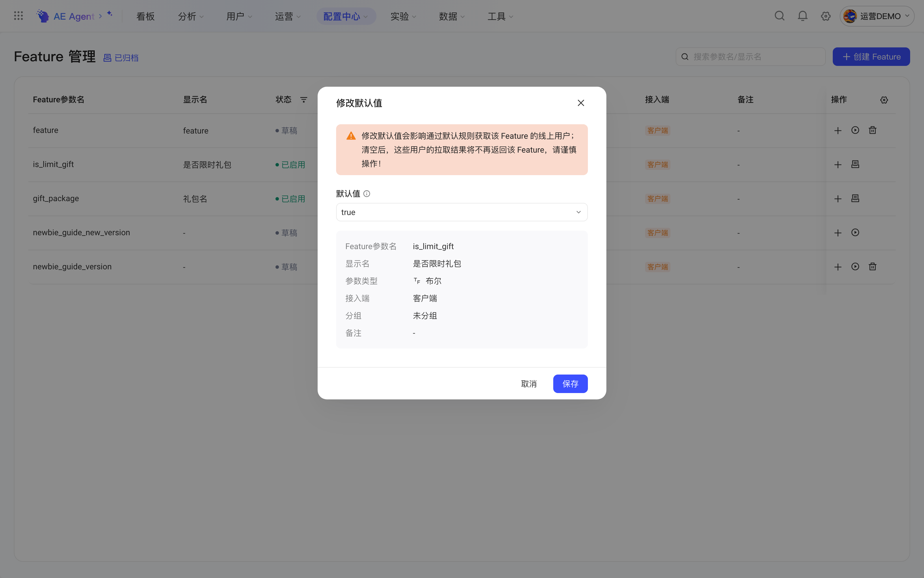Click AE Agent sparkle icon

[x=110, y=13]
